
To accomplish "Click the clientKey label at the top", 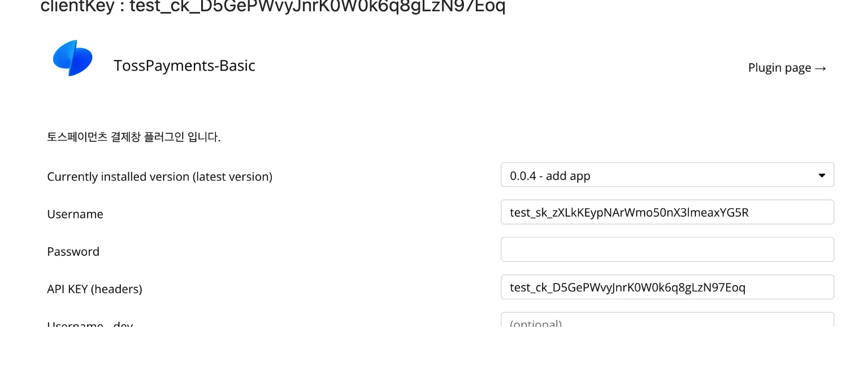I will coord(79,6).
